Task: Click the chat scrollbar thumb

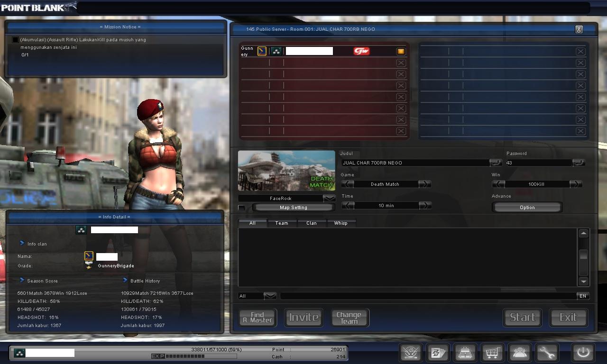Action: coord(583,255)
